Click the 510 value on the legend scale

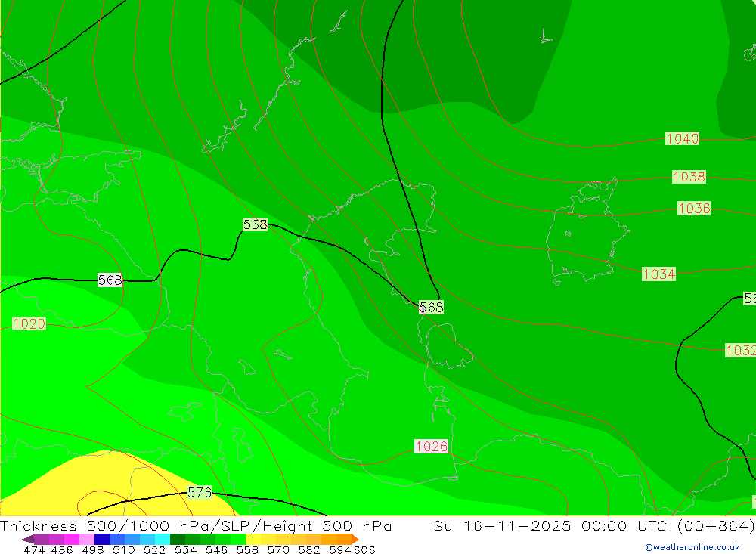(x=124, y=550)
